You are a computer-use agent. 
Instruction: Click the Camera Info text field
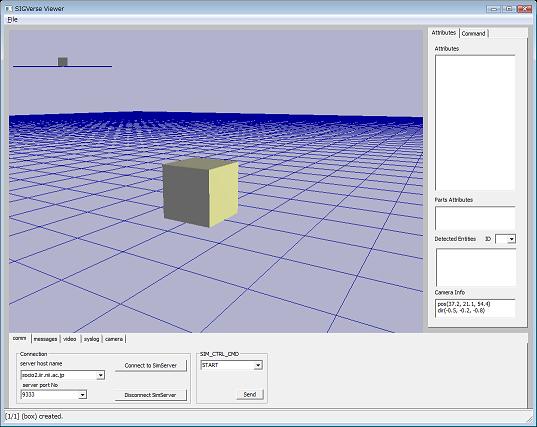(x=475, y=308)
